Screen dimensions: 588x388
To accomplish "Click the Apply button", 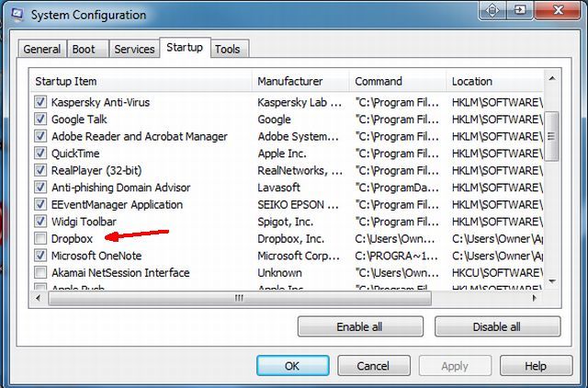I will pyautogui.click(x=455, y=366).
